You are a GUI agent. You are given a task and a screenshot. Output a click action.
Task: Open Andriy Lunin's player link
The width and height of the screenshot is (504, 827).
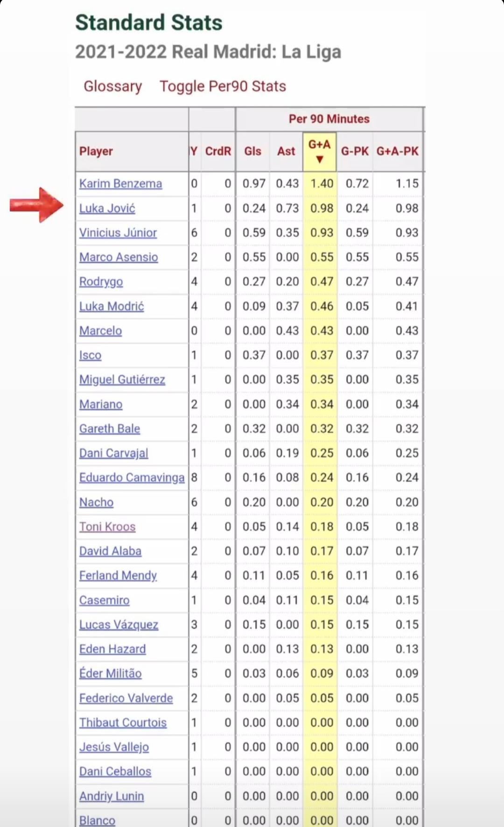click(111, 796)
